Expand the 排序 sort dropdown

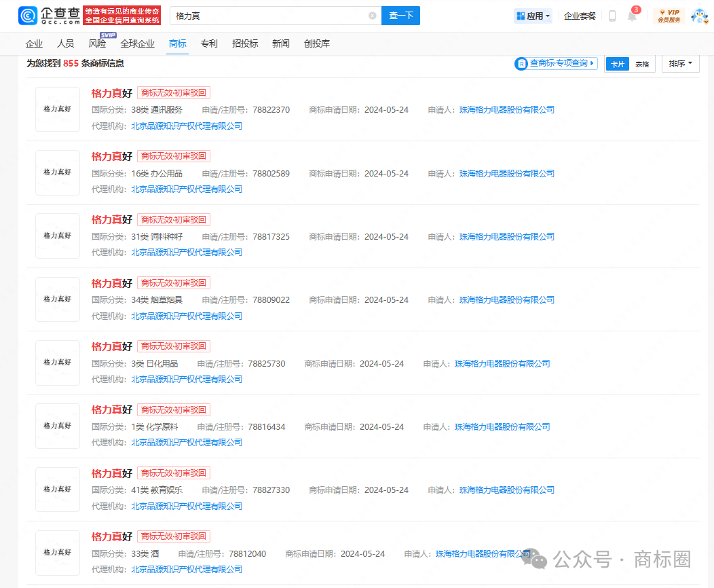[x=680, y=64]
